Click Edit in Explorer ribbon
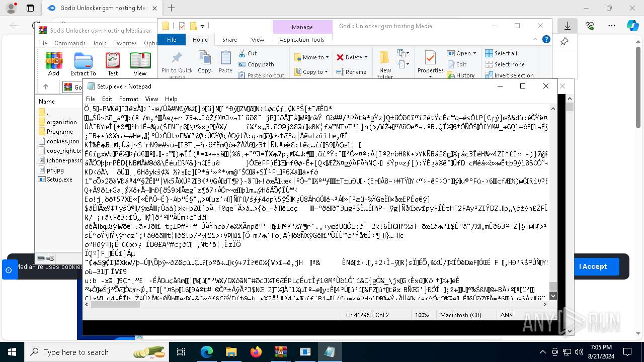Screen dimensions: 644x362 pyautogui.click(x=457, y=64)
